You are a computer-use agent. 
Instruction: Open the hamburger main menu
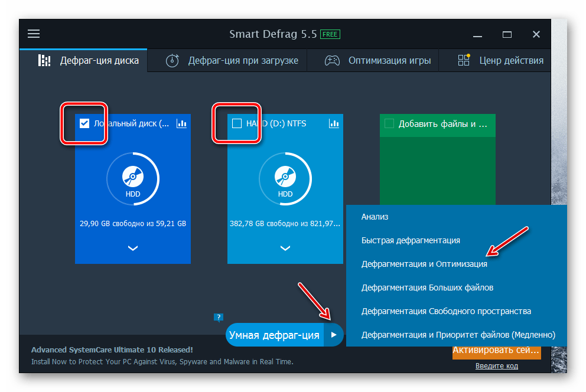click(34, 34)
